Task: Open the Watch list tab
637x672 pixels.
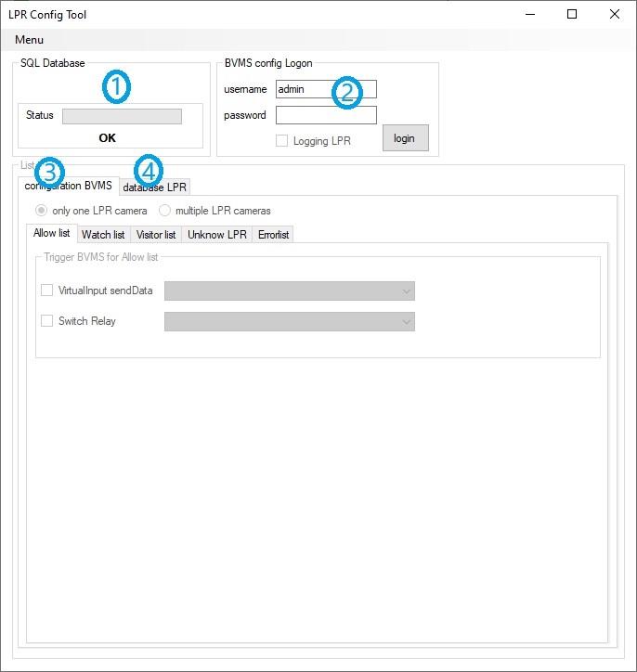Action: click(103, 235)
